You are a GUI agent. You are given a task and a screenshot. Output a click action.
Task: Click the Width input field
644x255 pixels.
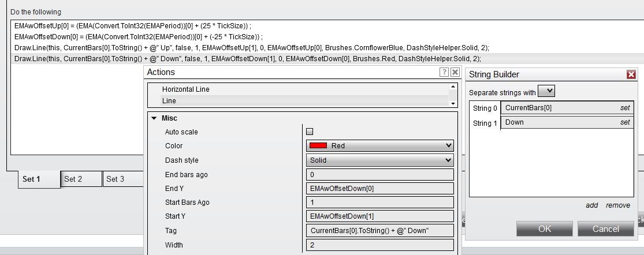380,245
